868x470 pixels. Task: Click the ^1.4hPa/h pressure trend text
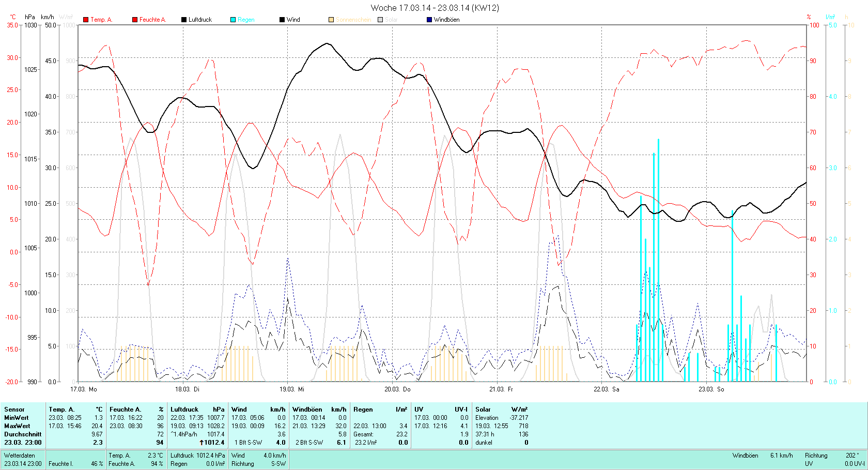tap(184, 434)
